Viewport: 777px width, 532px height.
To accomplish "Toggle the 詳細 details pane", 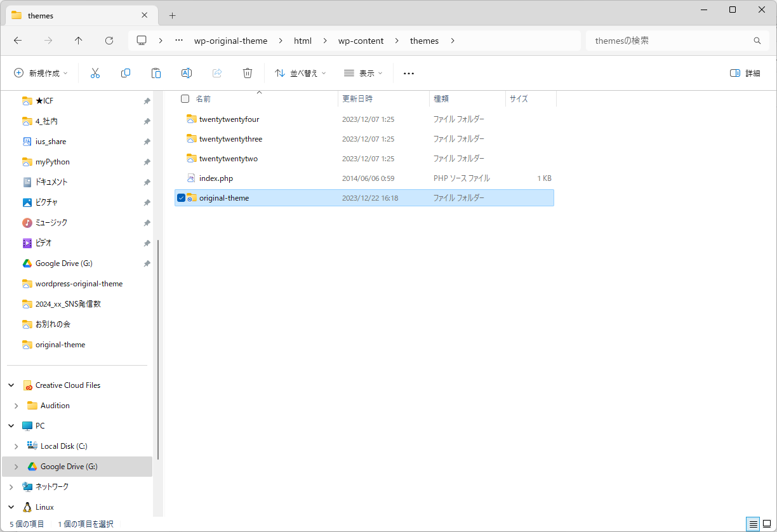I will point(745,74).
